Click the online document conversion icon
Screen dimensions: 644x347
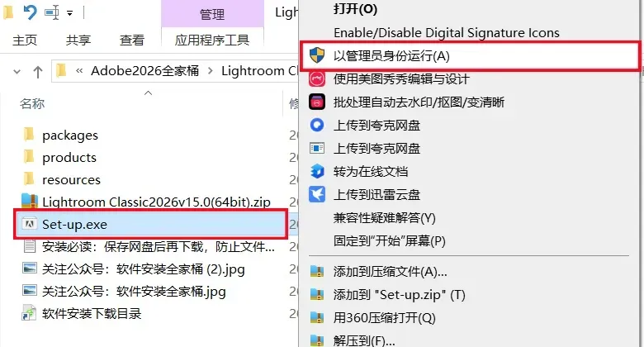(x=317, y=171)
